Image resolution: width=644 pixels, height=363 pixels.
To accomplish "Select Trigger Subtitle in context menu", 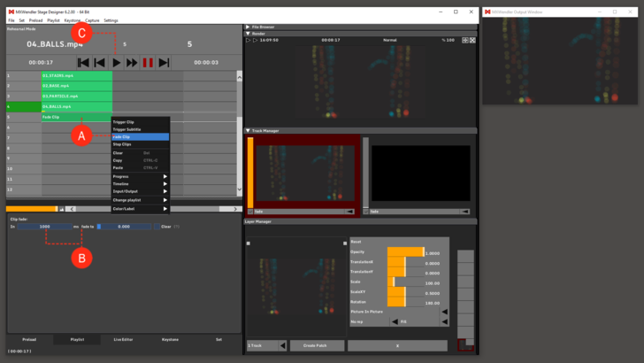I will 140,129.
